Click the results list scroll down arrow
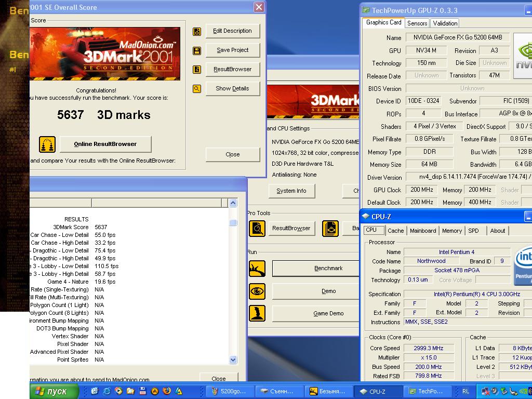 (233, 360)
